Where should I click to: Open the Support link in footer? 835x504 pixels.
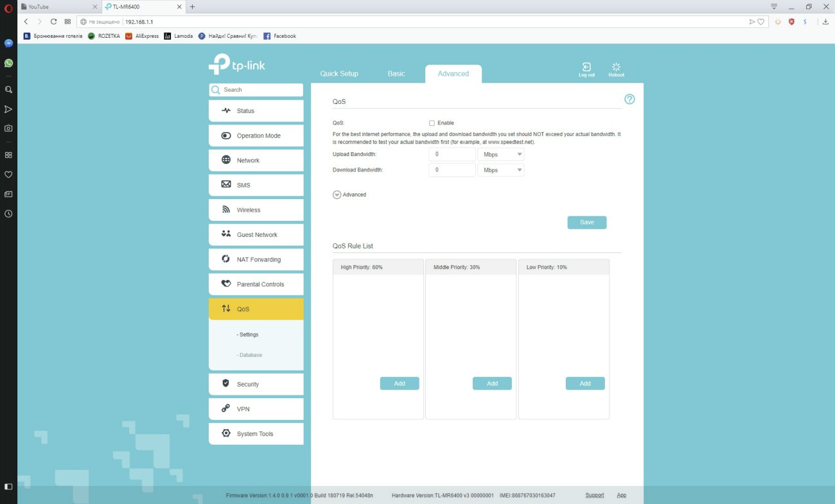coord(594,495)
